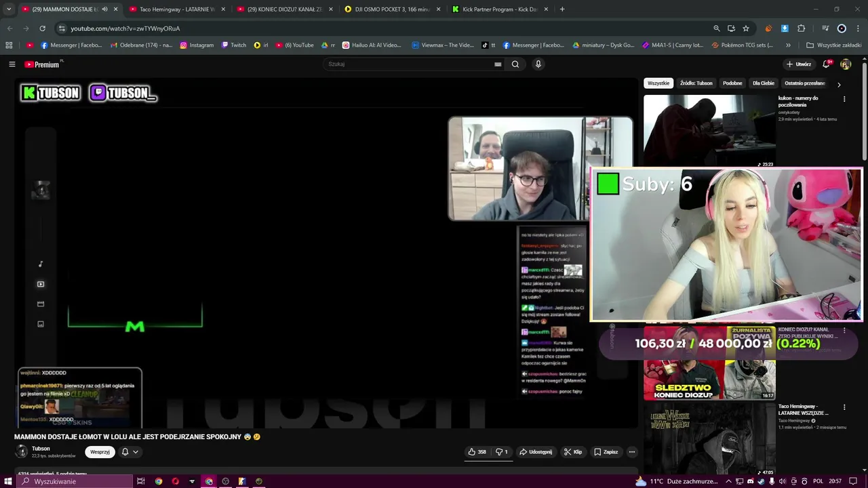868x488 pixels.
Task: Reload the page in Chrome
Action: pyautogui.click(x=42, y=28)
